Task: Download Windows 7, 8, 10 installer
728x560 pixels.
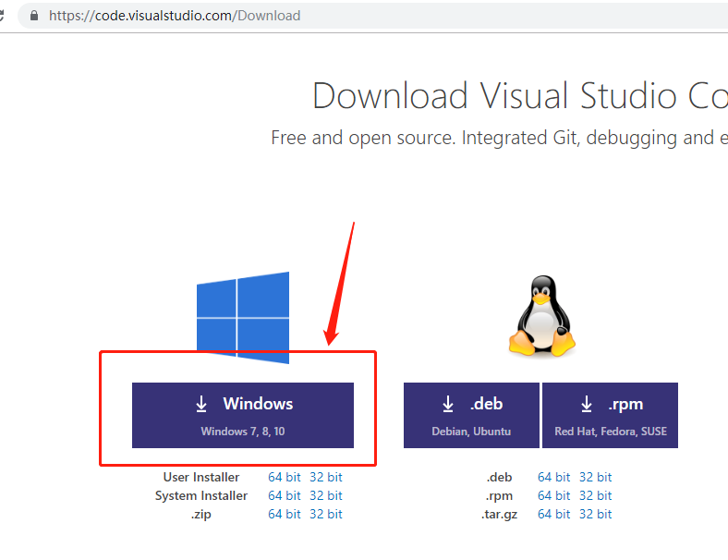Action: [x=243, y=415]
